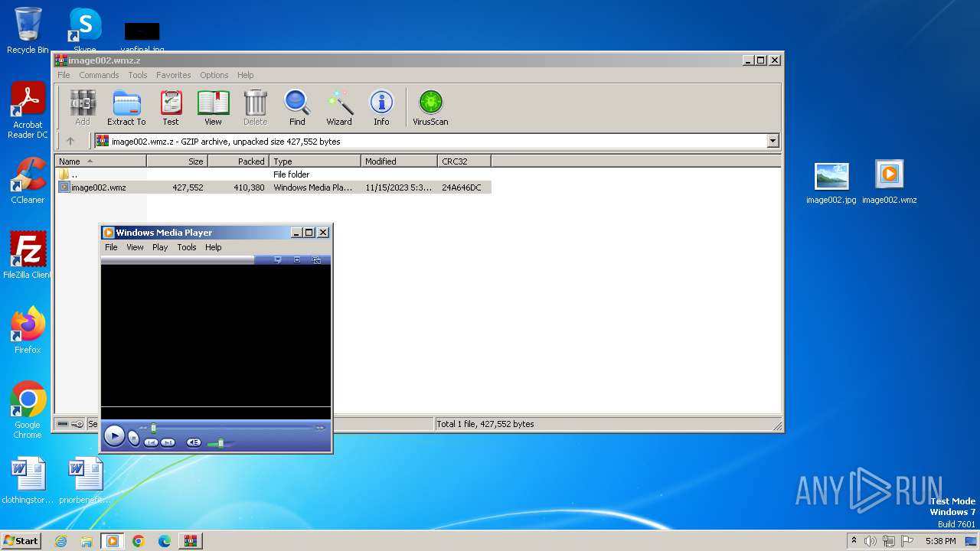Open WinRAR Commands menu
Viewport: 980px width, 551px height.
(x=99, y=75)
